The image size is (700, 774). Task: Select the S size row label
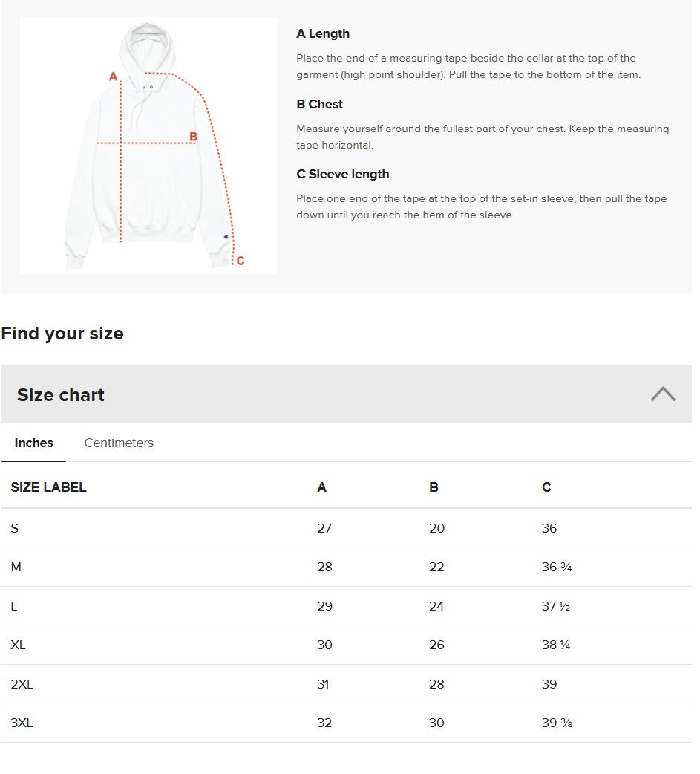14,528
